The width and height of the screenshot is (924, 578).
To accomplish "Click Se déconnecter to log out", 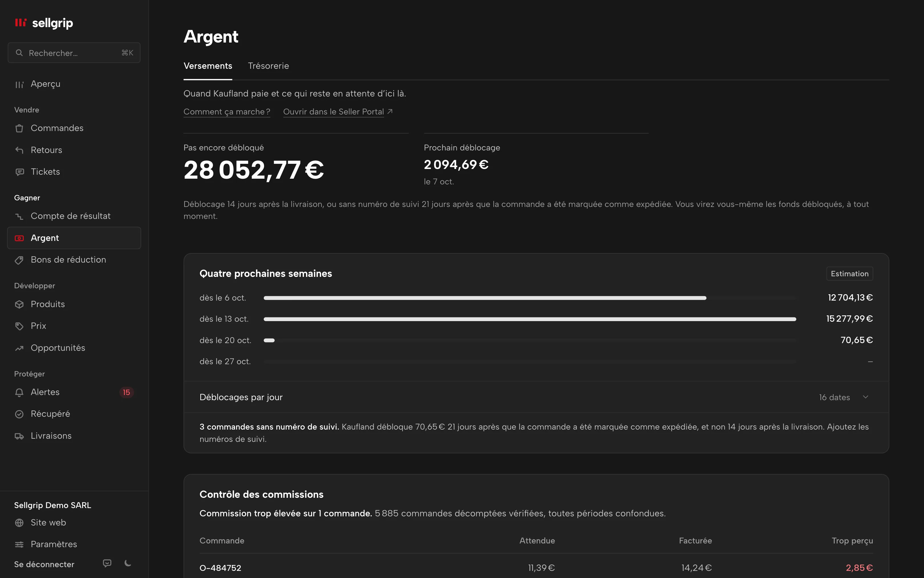I will [44, 564].
